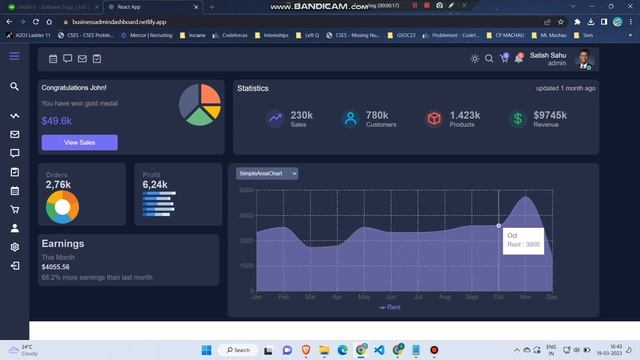Click the browser back arrow

(x=9, y=22)
